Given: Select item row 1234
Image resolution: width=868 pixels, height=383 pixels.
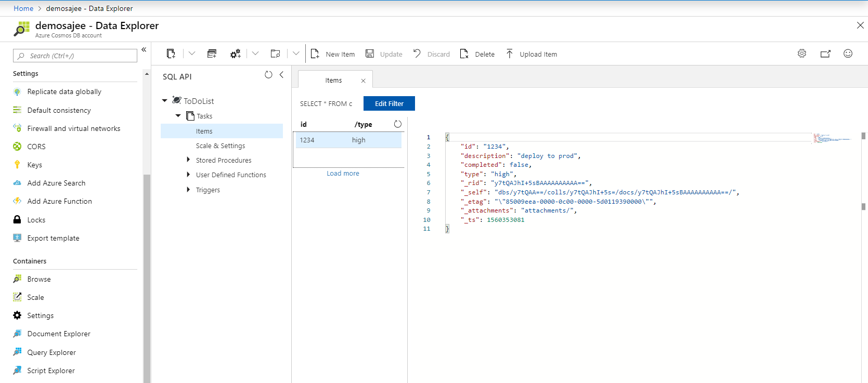Looking at the screenshot, I should (x=348, y=140).
